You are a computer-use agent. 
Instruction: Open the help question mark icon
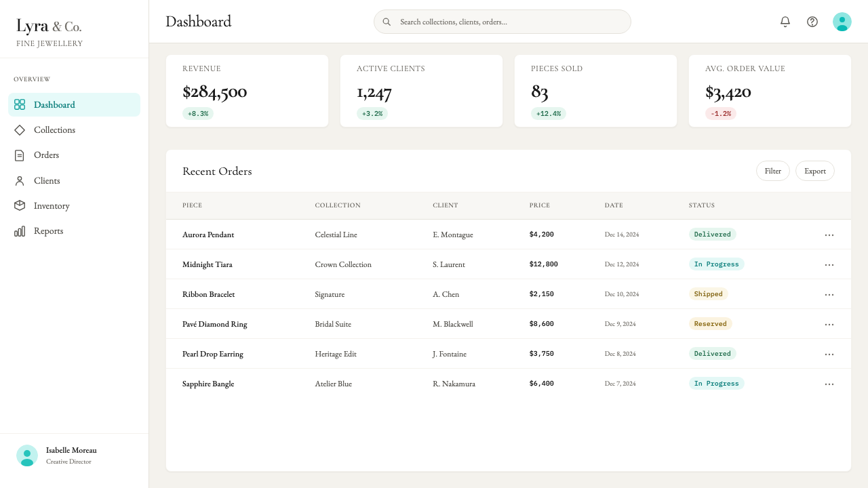point(812,22)
